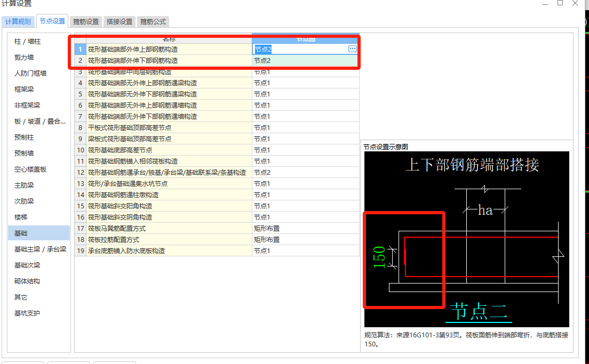This screenshot has width=589, height=364.
Task: Select 次肋梁 category
Action: tap(24, 201)
